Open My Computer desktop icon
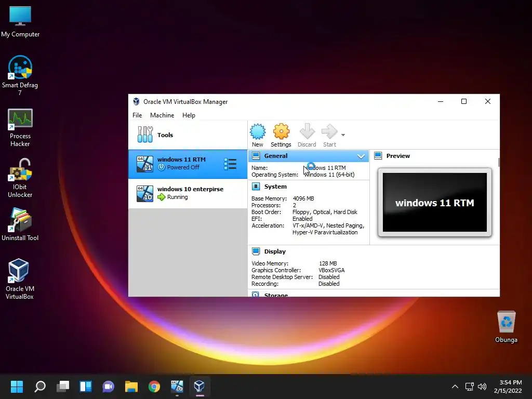This screenshot has height=399, width=532. (20, 22)
